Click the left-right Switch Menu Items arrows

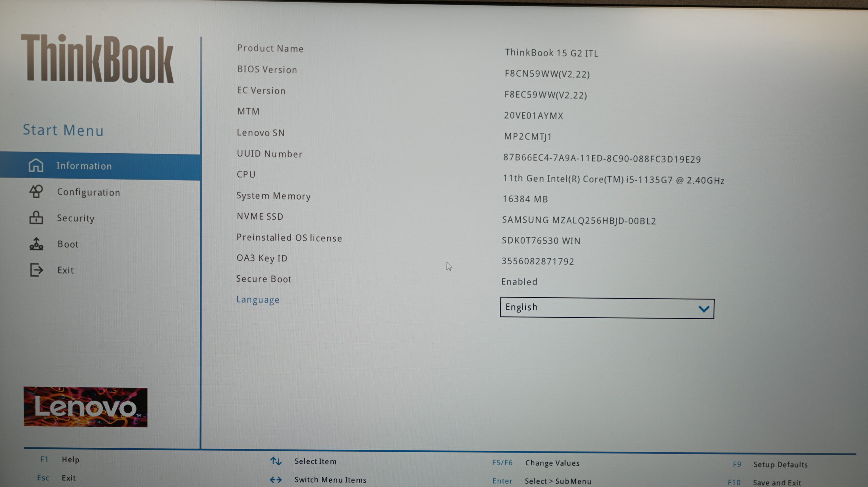tap(276, 480)
